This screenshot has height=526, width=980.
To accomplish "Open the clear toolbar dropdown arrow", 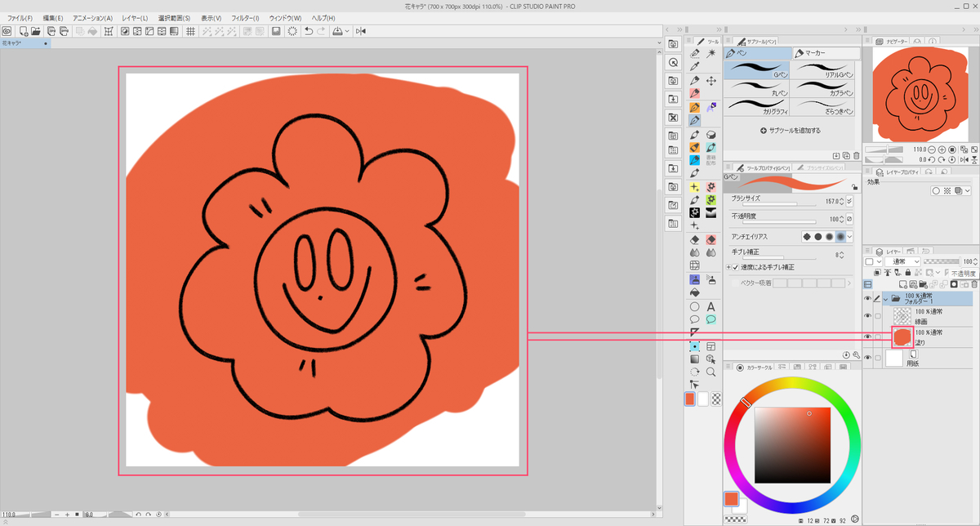I will (x=347, y=31).
